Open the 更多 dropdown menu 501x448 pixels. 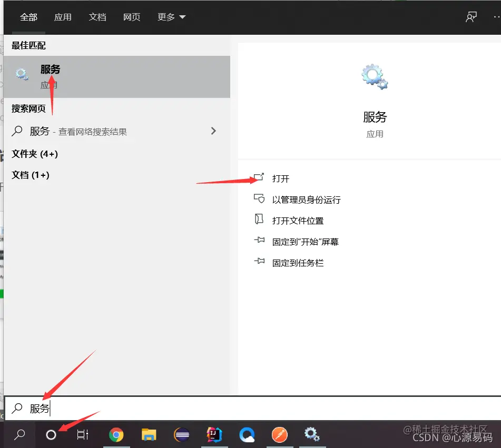pyautogui.click(x=171, y=17)
